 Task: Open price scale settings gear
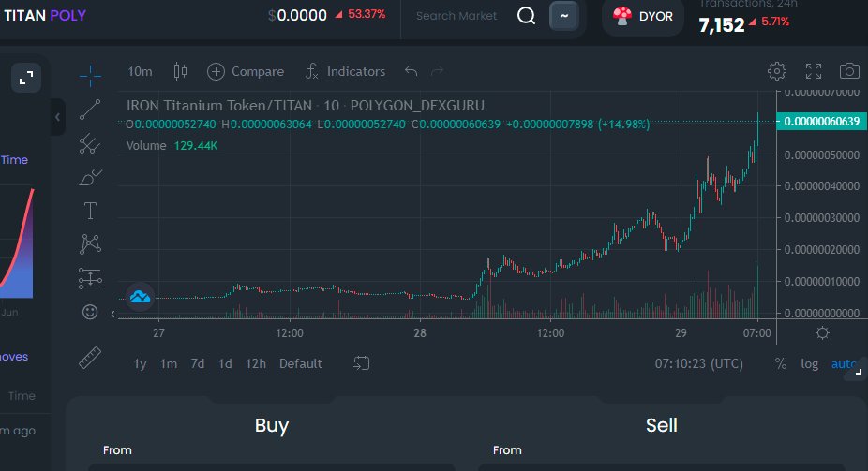pyautogui.click(x=823, y=332)
